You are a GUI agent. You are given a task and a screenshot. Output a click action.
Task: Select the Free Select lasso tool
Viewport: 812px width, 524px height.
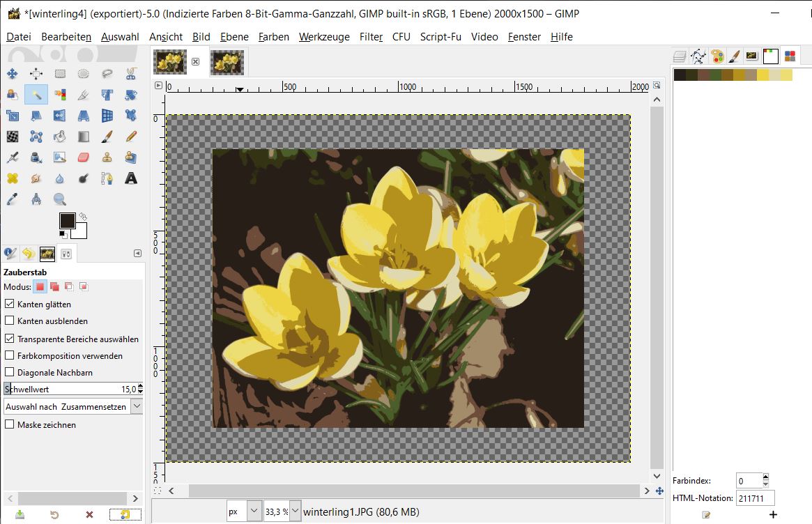pyautogui.click(x=107, y=74)
